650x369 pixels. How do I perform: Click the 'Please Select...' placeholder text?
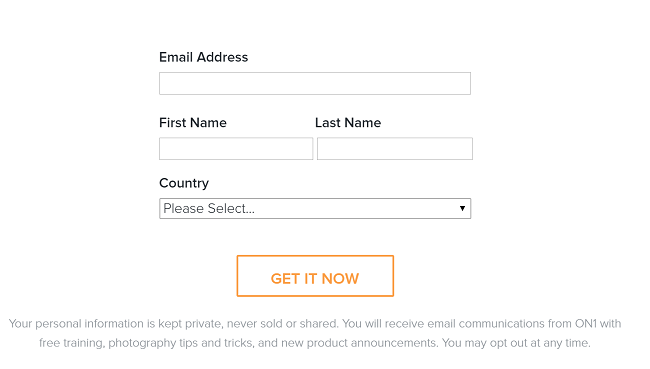coord(209,209)
